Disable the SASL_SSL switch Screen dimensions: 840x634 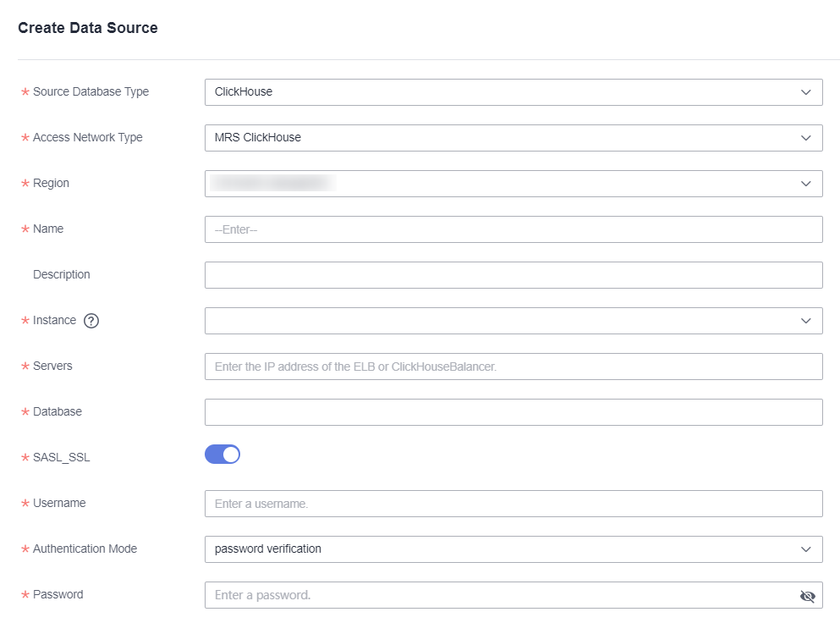tap(222, 455)
